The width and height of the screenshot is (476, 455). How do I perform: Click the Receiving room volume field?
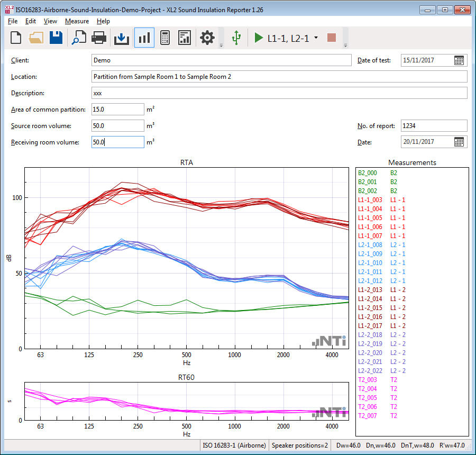(117, 142)
